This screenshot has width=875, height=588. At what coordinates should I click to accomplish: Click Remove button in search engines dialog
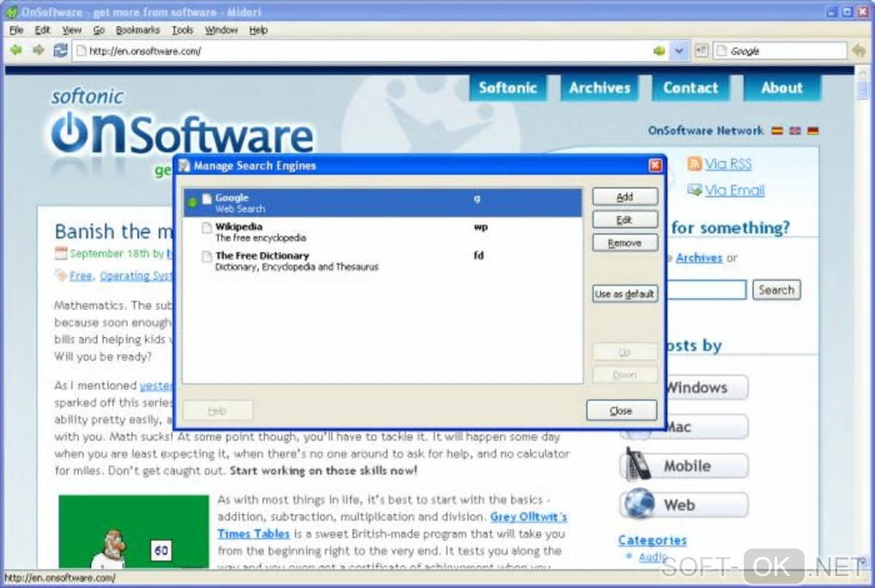click(x=625, y=243)
